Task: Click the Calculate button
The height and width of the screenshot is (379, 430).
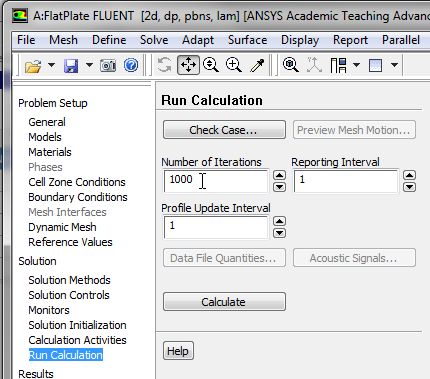Action: click(x=224, y=302)
